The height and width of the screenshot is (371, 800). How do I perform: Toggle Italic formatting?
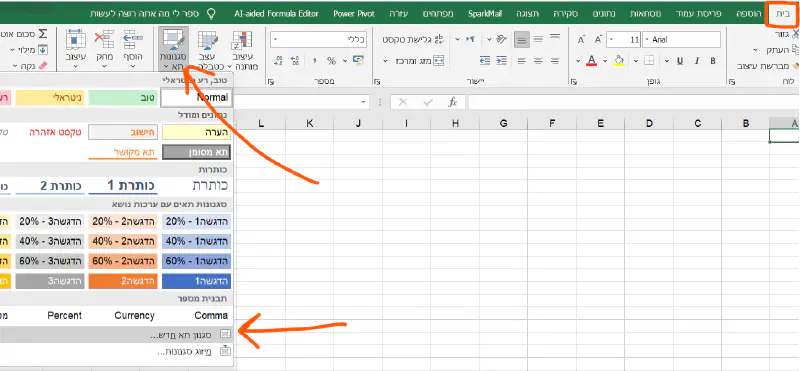696,61
